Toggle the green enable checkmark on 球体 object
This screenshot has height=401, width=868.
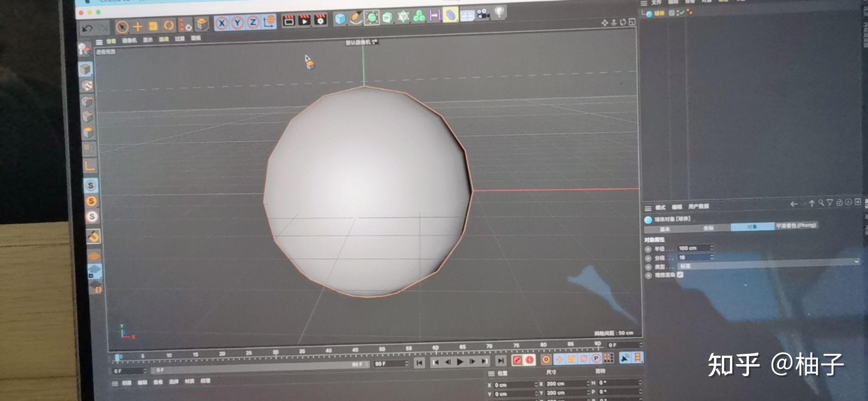point(682,13)
